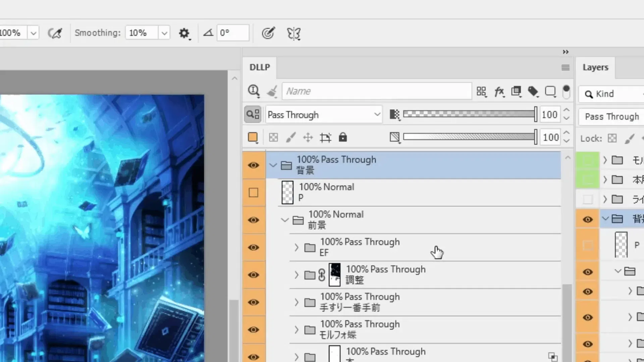Filter layers by fx effects

(x=499, y=91)
